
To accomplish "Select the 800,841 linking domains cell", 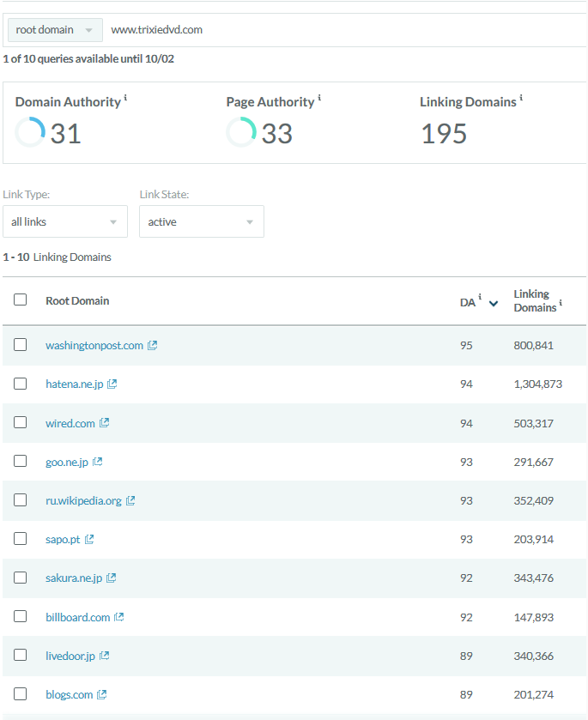I will 534,345.
